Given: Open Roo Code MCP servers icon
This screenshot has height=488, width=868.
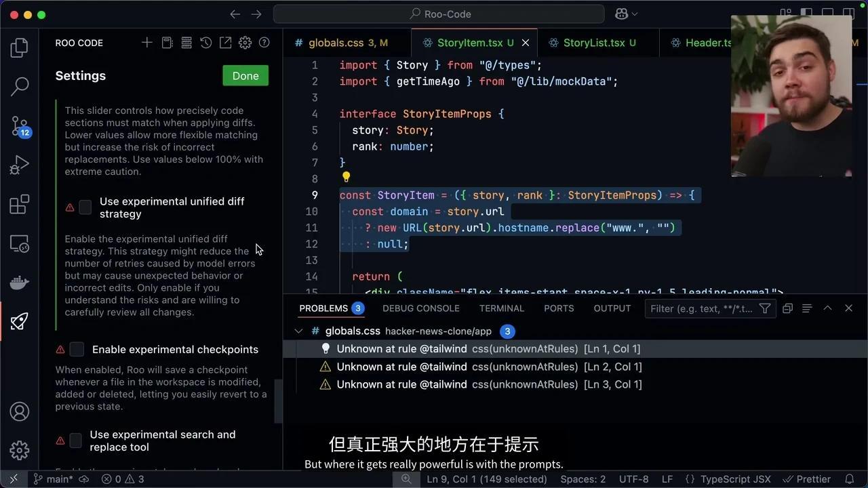Looking at the screenshot, I should click(186, 43).
